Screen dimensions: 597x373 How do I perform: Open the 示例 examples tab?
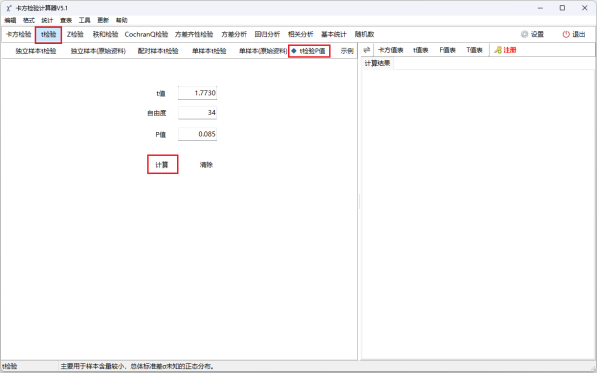tap(347, 51)
